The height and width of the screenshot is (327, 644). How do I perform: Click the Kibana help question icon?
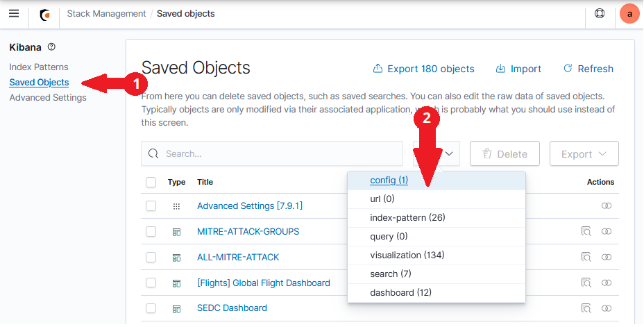[51, 47]
